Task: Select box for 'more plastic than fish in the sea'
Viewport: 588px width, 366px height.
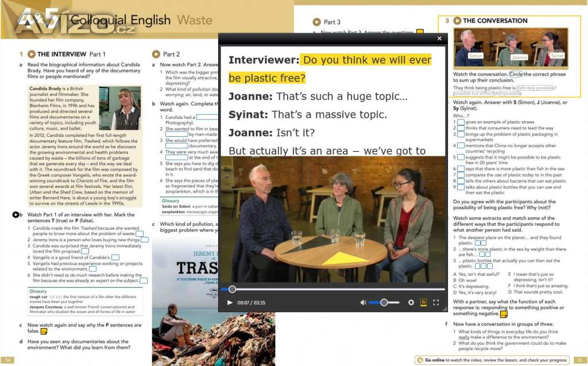Action: 461,168
